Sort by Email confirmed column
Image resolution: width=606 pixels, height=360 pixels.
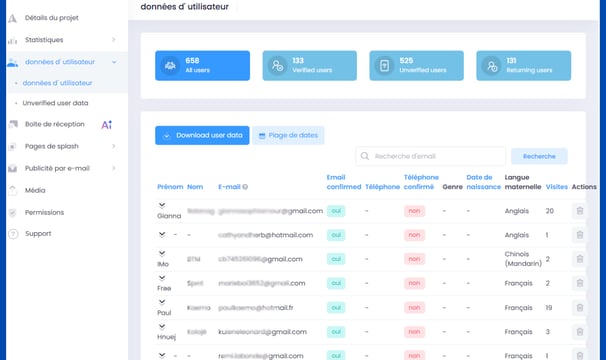click(344, 182)
